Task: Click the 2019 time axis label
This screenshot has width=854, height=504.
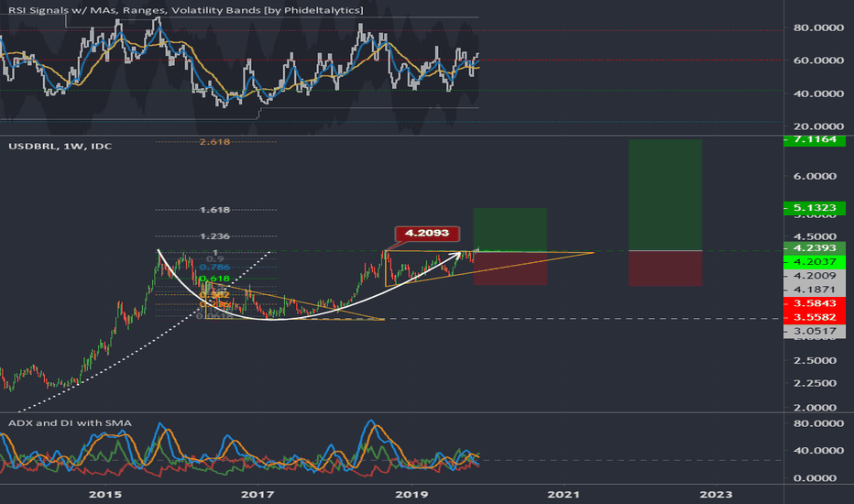Action: (411, 494)
